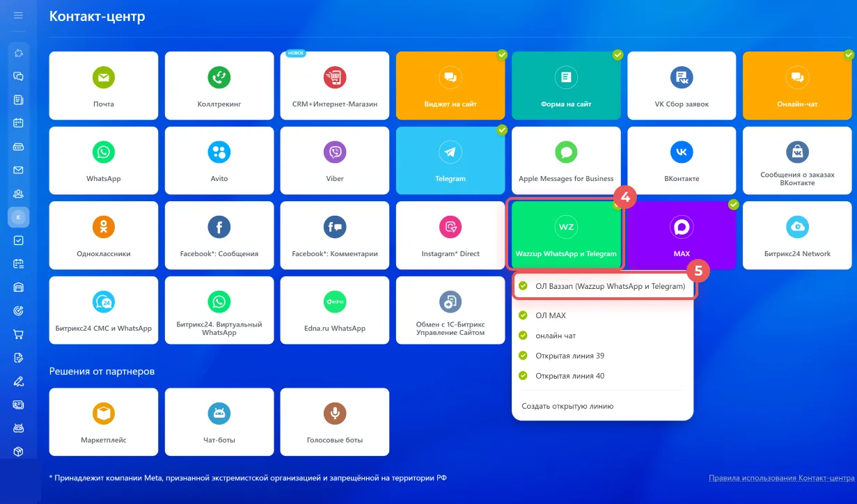
Task: Open the Одноклассники tile
Action: [x=104, y=235]
